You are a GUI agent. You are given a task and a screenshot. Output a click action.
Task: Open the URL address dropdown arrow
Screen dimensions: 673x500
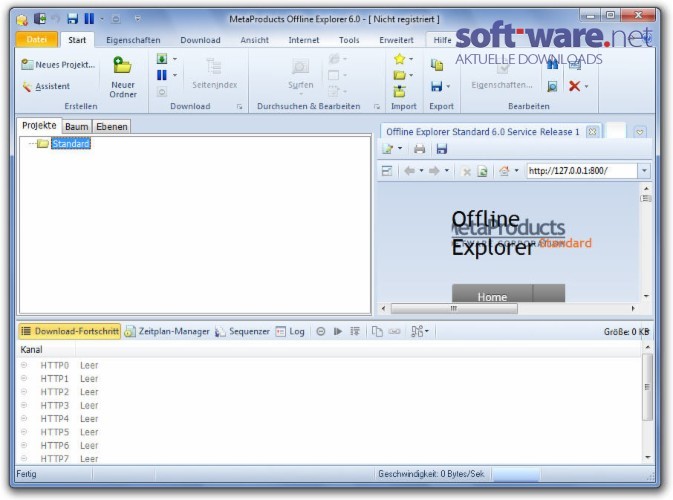point(644,171)
